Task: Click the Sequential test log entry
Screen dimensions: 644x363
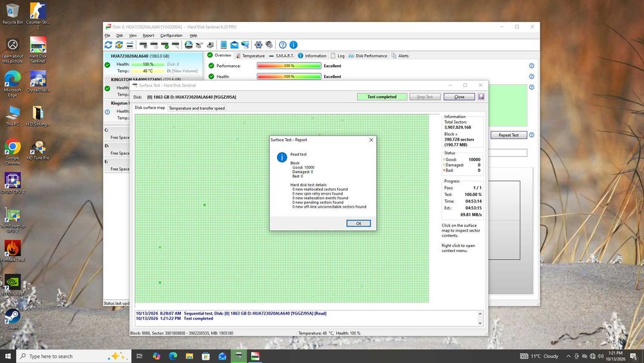Action: pos(231,313)
